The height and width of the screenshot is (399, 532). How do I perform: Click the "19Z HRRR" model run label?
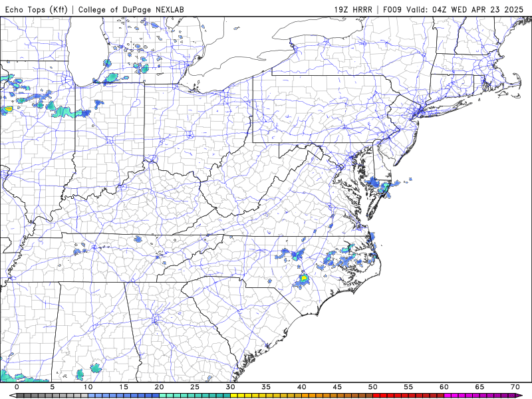click(353, 9)
